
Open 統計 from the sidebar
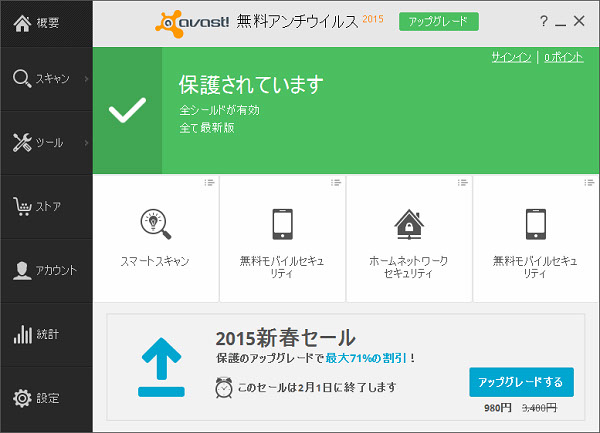click(x=46, y=335)
